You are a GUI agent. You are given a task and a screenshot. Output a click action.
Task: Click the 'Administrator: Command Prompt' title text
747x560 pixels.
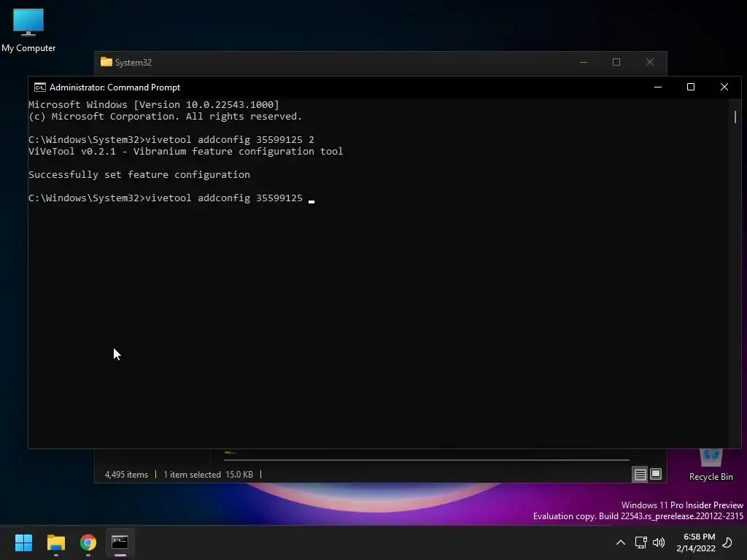coord(115,87)
